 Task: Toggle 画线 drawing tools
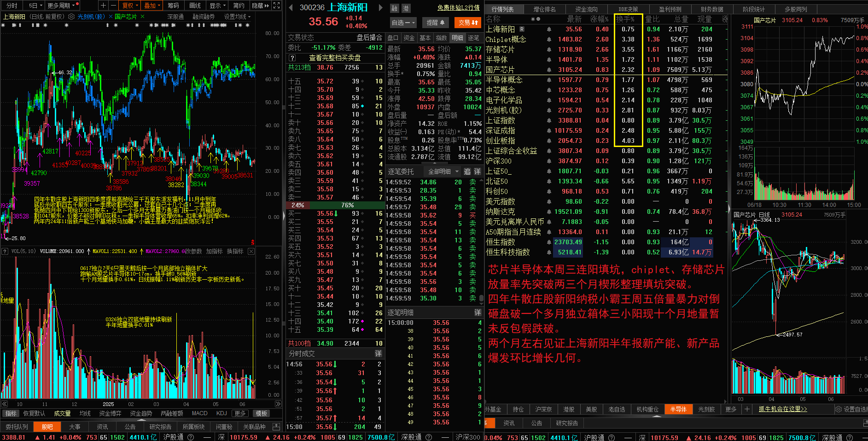click(195, 6)
